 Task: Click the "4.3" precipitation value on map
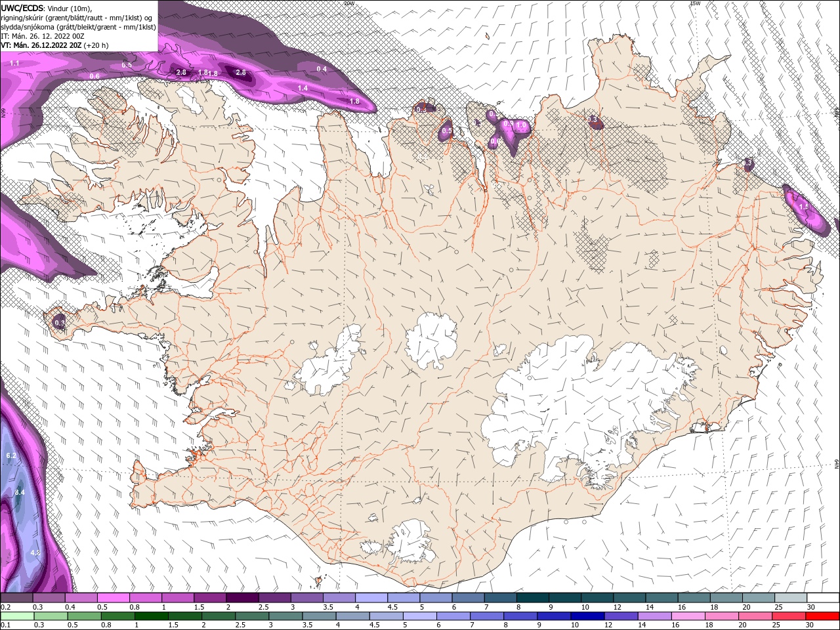pyautogui.click(x=35, y=553)
